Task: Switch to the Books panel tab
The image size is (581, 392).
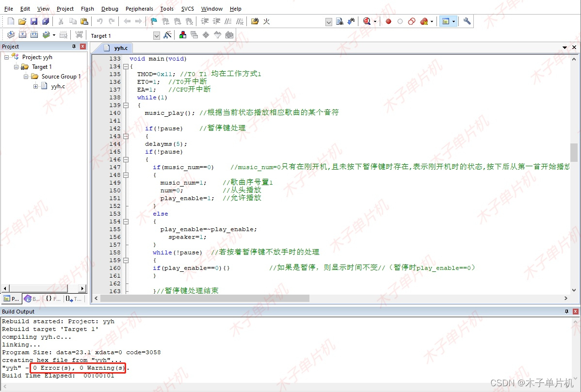Action: tap(32, 298)
